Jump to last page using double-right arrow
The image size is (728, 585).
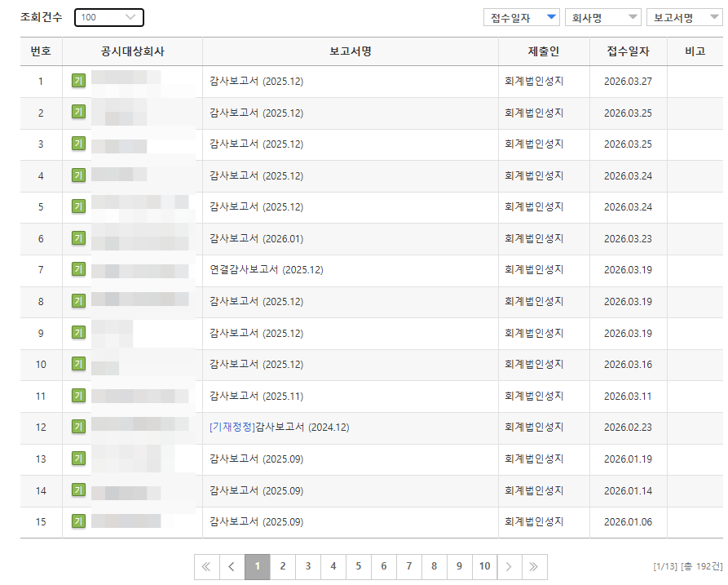point(535,566)
